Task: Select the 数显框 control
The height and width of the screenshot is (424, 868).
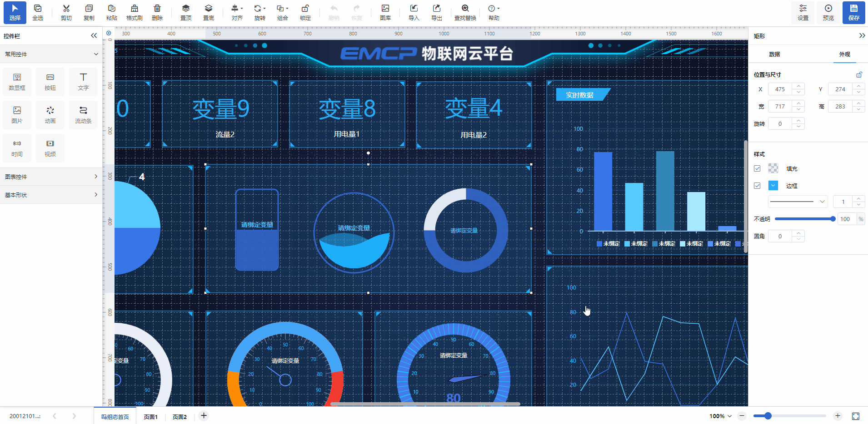Action: coord(17,82)
